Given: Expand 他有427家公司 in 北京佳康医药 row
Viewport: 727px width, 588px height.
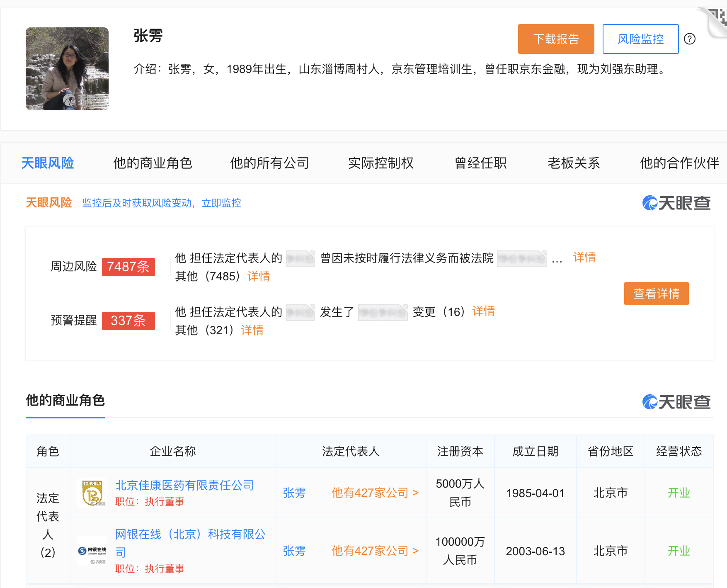Looking at the screenshot, I should click(375, 493).
